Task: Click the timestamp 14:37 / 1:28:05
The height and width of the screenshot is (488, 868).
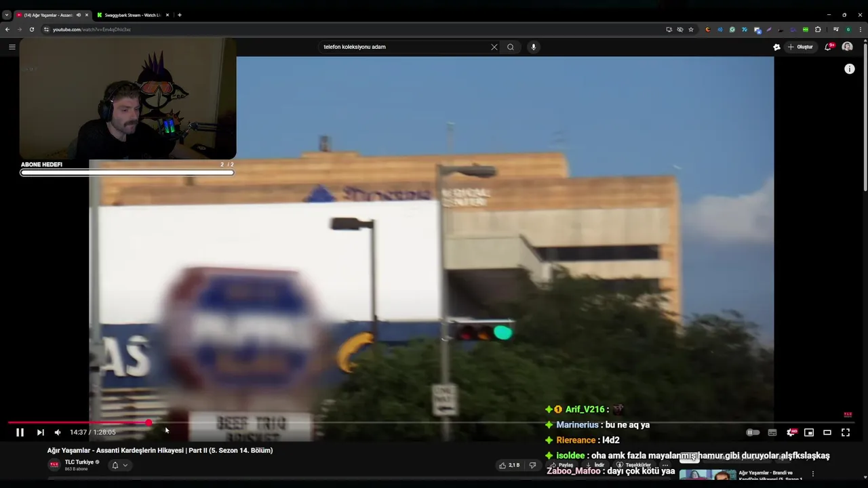Action: (x=93, y=432)
